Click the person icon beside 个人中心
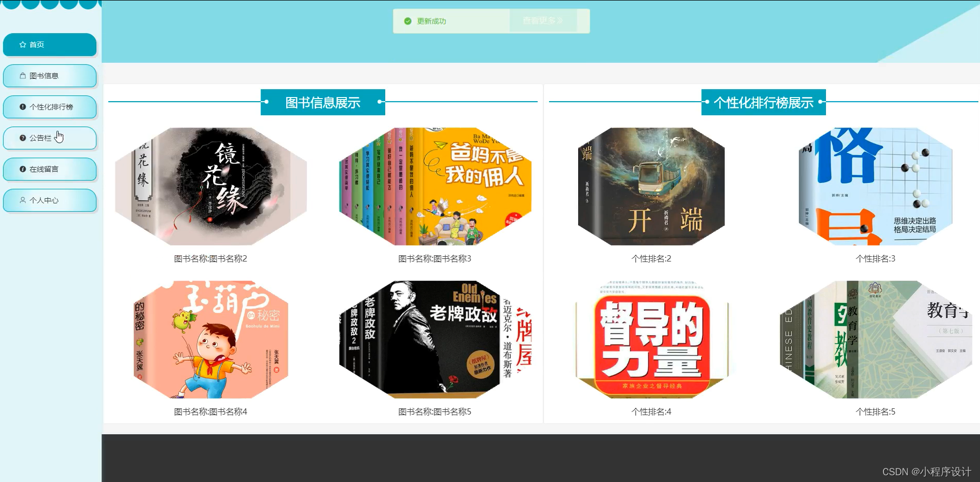 23,200
